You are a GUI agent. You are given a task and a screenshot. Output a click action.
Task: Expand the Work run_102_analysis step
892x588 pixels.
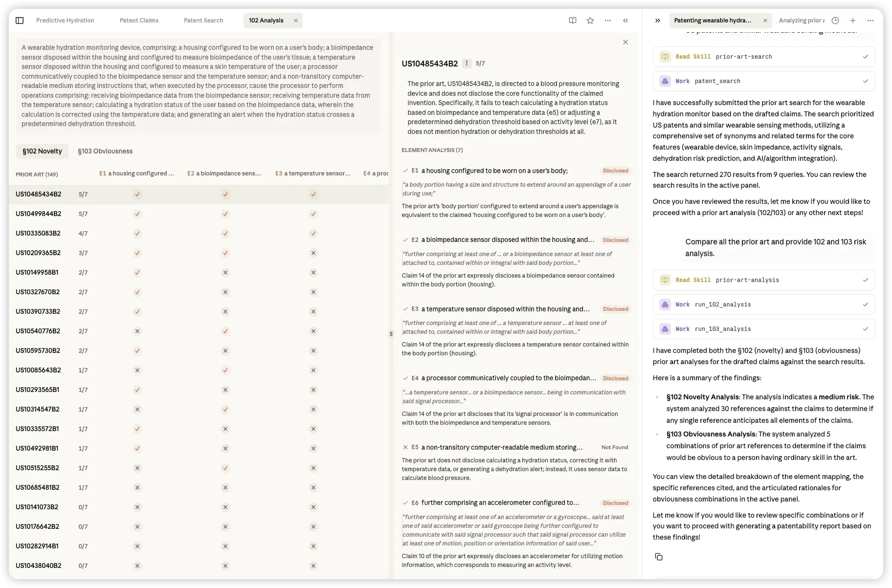tap(763, 305)
